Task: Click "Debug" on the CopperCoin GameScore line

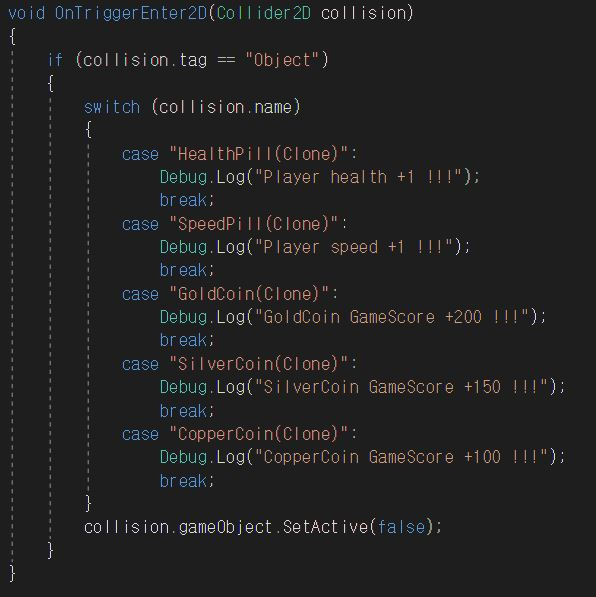Action: (183, 458)
